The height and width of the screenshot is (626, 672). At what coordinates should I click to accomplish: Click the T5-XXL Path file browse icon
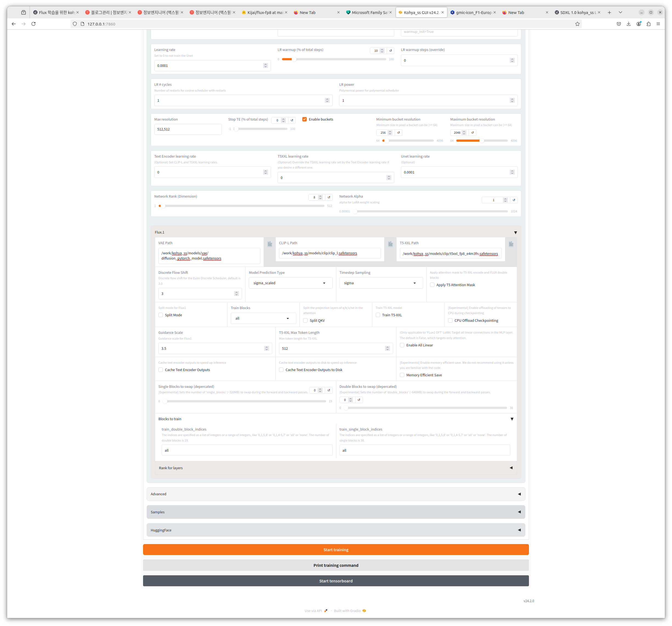click(511, 244)
